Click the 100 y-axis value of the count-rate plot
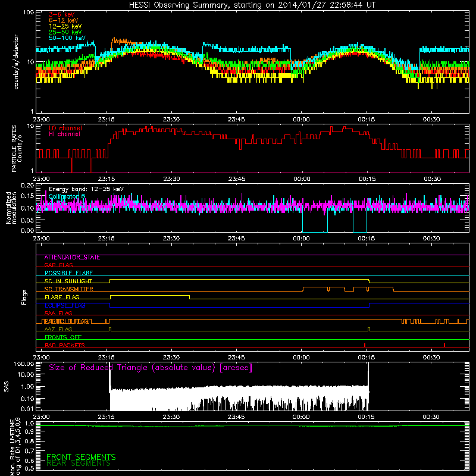The image size is (476, 476). pyautogui.click(x=29, y=12)
